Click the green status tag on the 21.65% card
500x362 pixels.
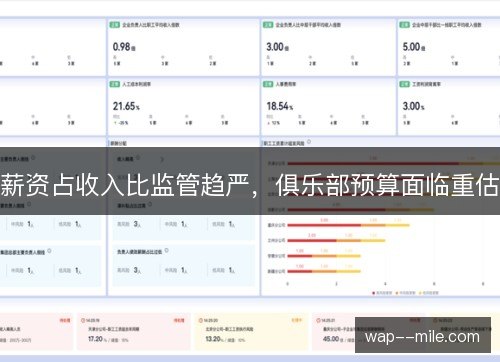coord(115,84)
